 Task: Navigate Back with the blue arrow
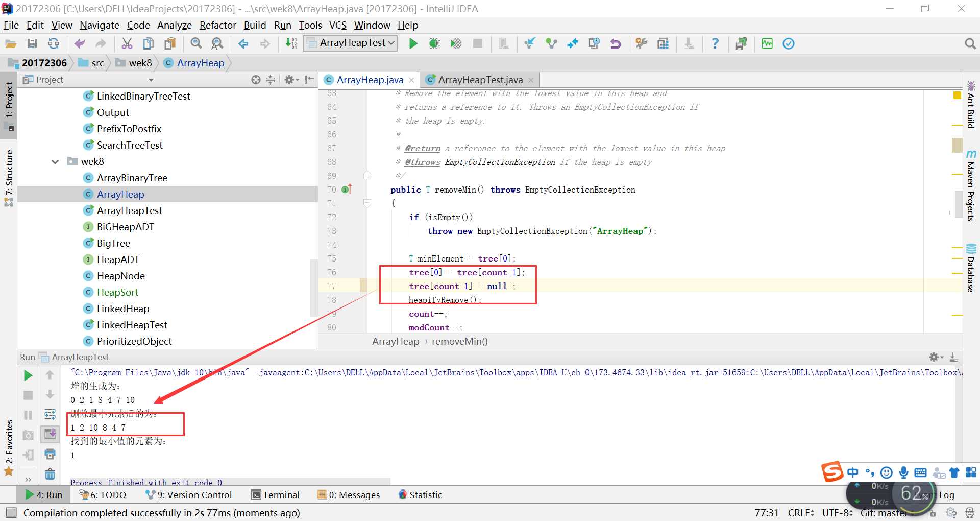coord(243,44)
